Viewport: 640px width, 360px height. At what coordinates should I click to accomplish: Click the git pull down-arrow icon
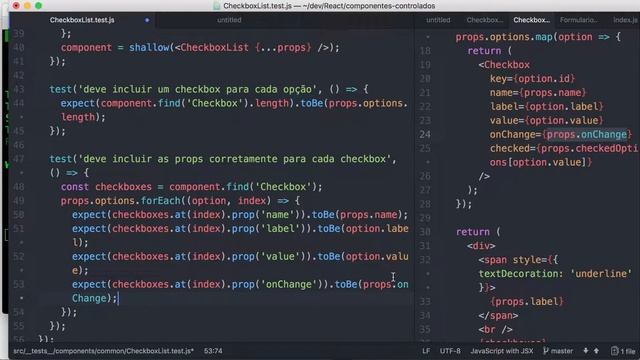[586, 351]
